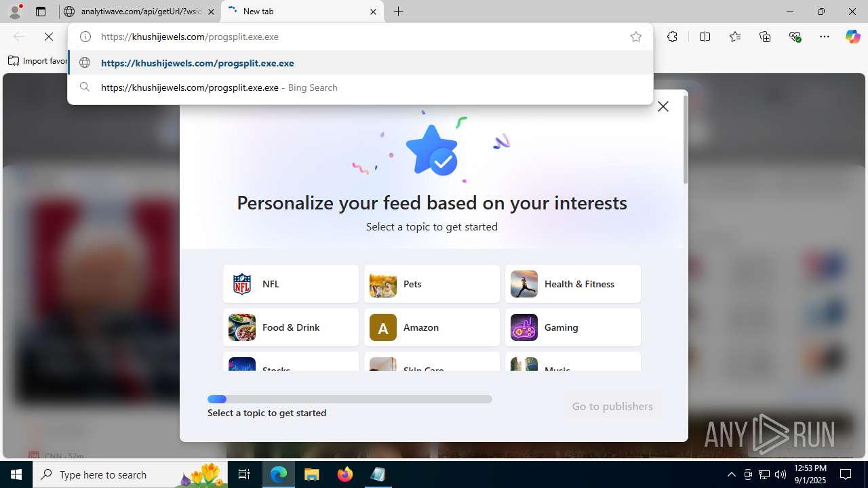Open Task View on taskbar
Screen dimensions: 868x488
pos(244,474)
